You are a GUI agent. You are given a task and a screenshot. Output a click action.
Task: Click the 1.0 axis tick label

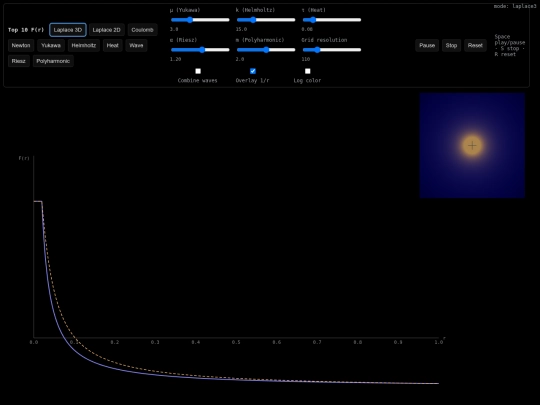point(438,342)
